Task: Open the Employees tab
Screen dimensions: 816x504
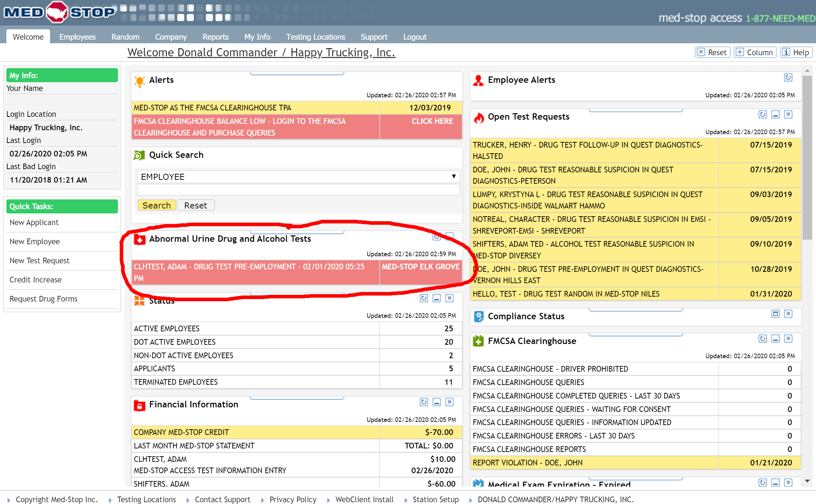Action: coord(77,37)
